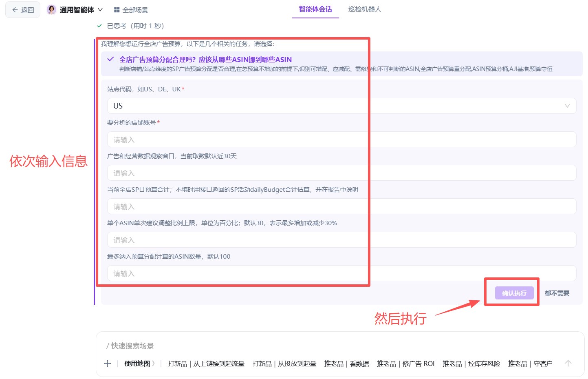Select the 全店广告预算分配合理吗 task title

[x=205, y=60]
